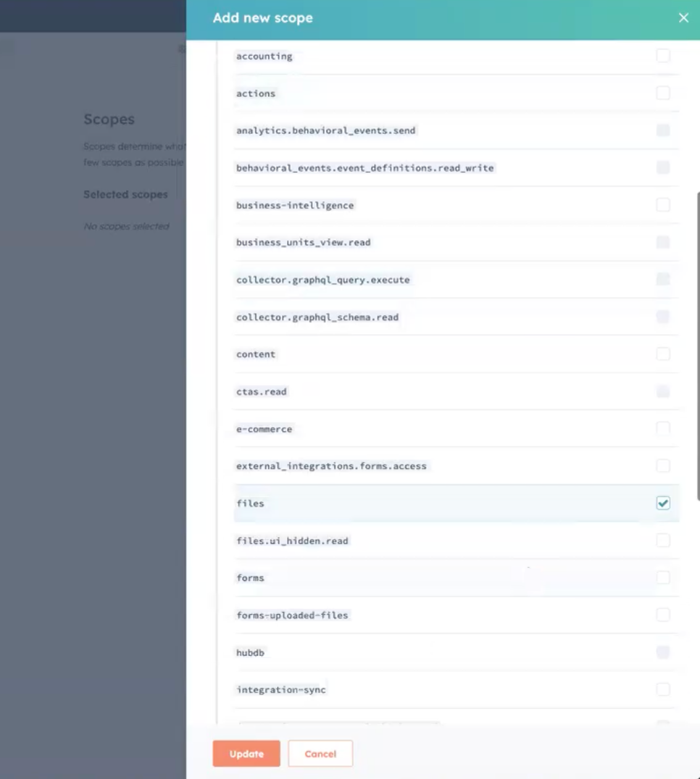Image resolution: width=700 pixels, height=779 pixels.
Task: Click the Update button
Action: click(x=246, y=754)
